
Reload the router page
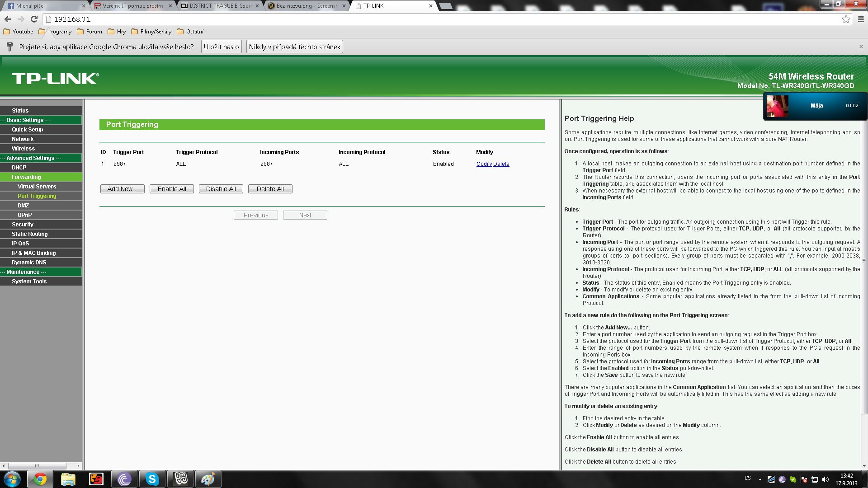[x=34, y=19]
